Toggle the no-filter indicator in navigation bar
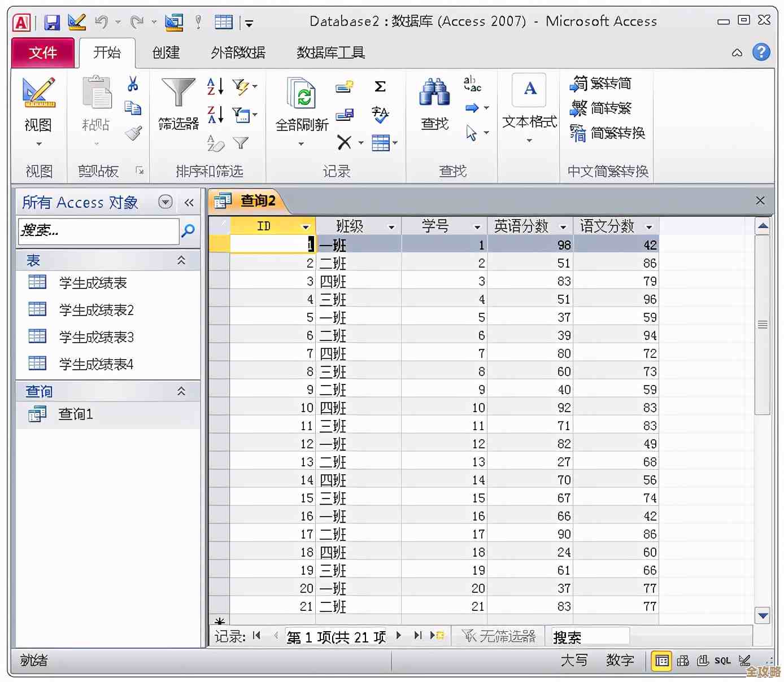784x682 pixels. 499,637
